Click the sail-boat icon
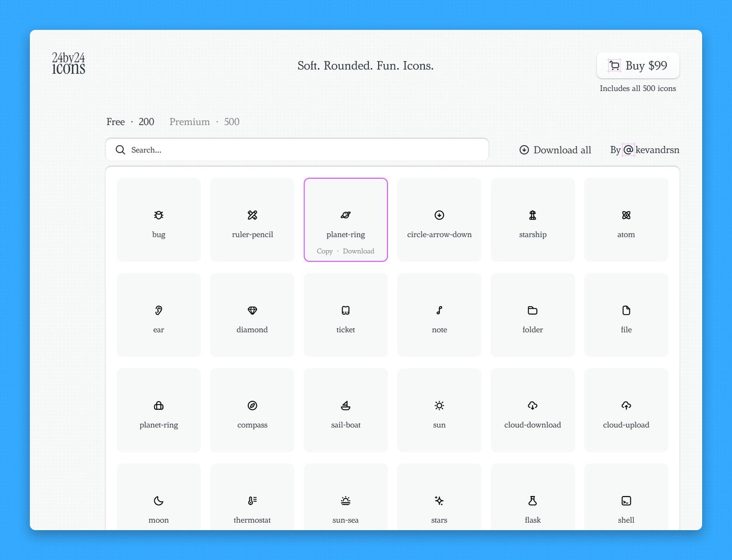This screenshot has height=560, width=732. click(346, 406)
